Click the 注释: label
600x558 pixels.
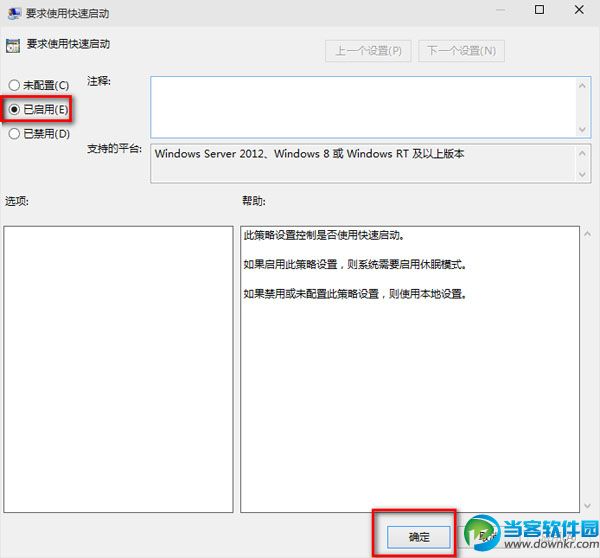(x=99, y=81)
